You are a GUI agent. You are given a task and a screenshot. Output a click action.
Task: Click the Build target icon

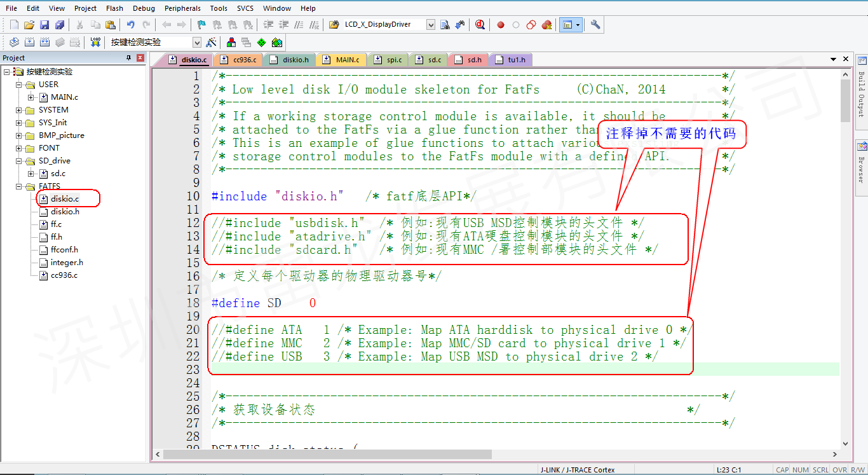29,42
